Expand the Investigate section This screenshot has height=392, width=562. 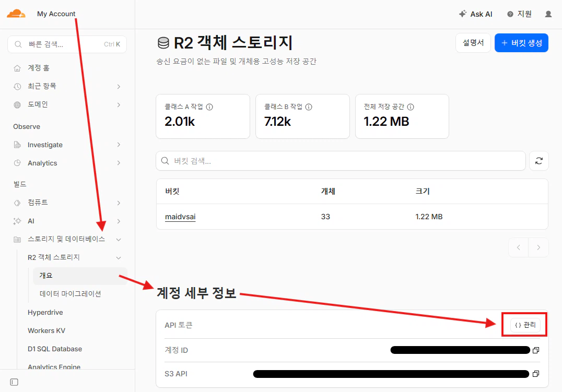119,145
